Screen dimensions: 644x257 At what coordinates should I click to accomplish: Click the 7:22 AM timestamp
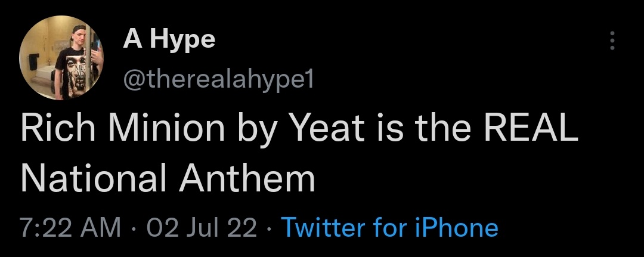[x=70, y=227]
